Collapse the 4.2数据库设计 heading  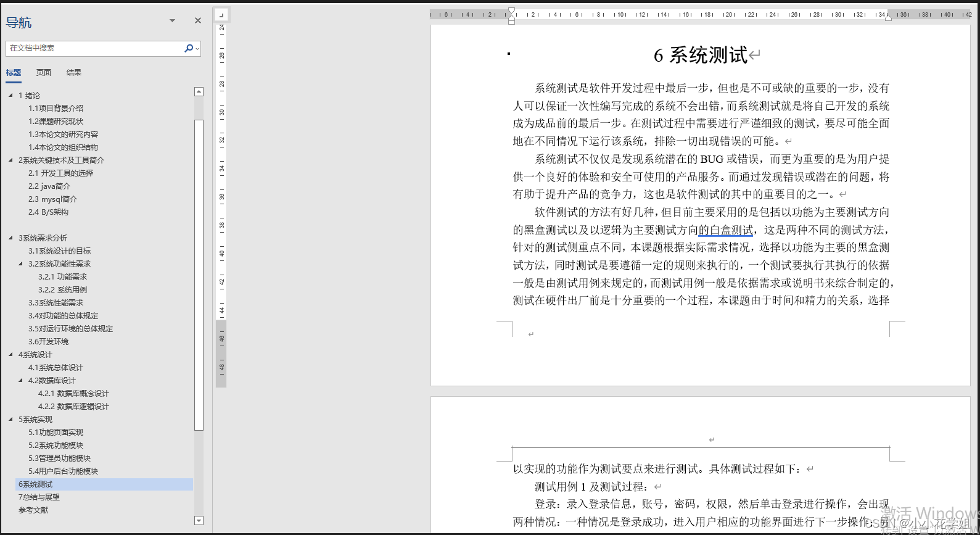tap(20, 380)
